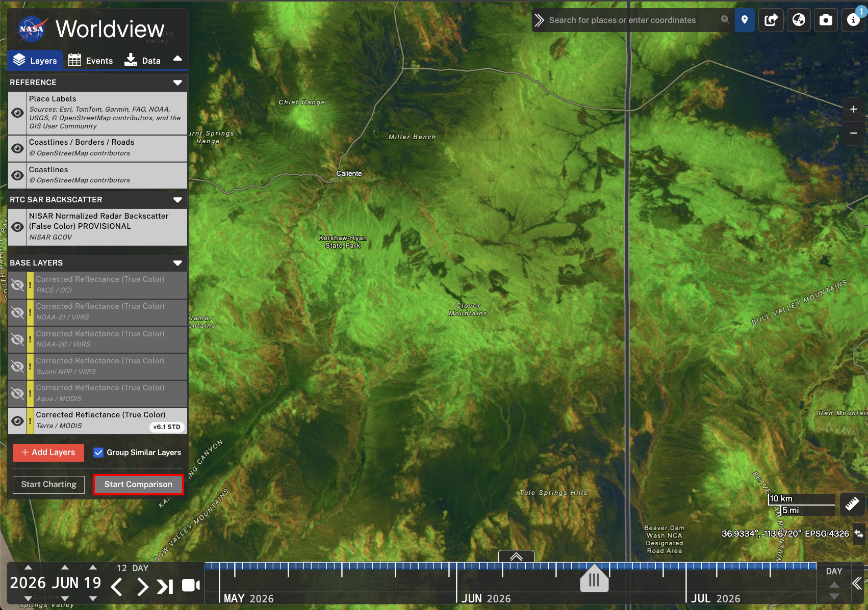This screenshot has height=610, width=868.
Task: Decrease the month with down arrow
Action: (65, 598)
